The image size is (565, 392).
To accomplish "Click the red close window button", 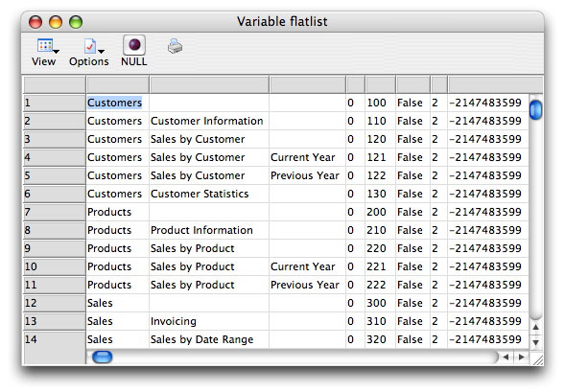I will tap(35, 22).
